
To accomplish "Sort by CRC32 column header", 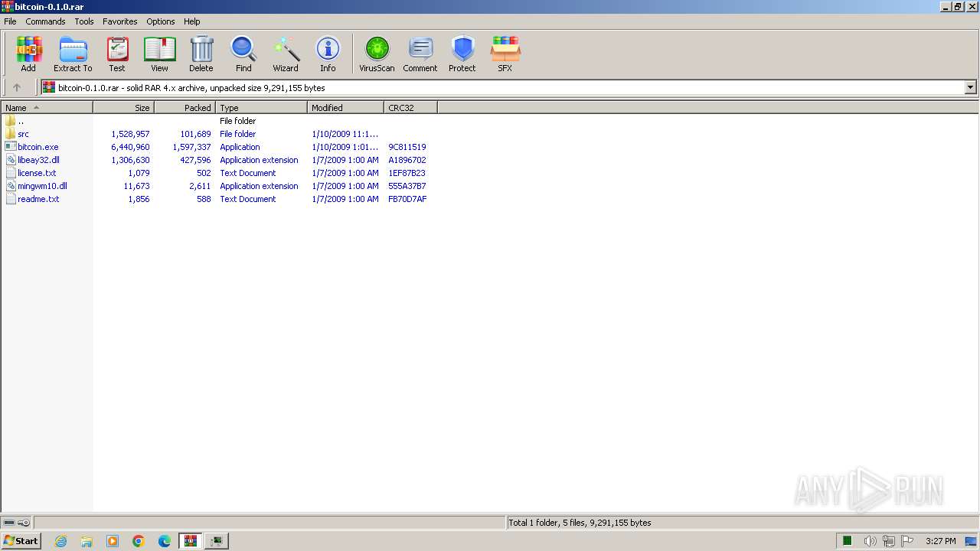I will coord(411,108).
